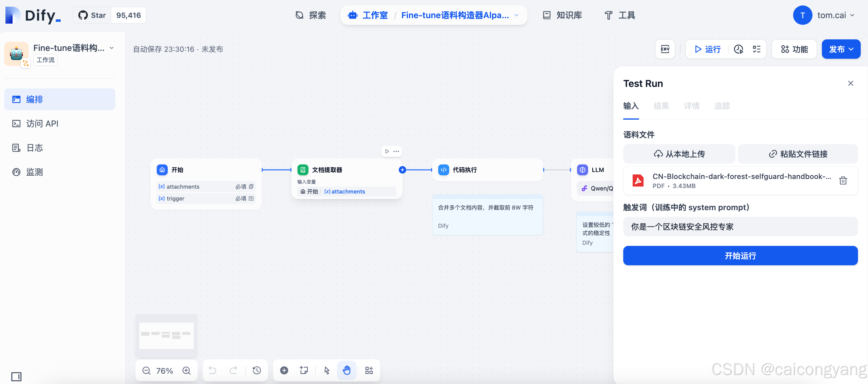Add a note with sticky note icon
Image resolution: width=868 pixels, height=384 pixels.
tap(304, 371)
